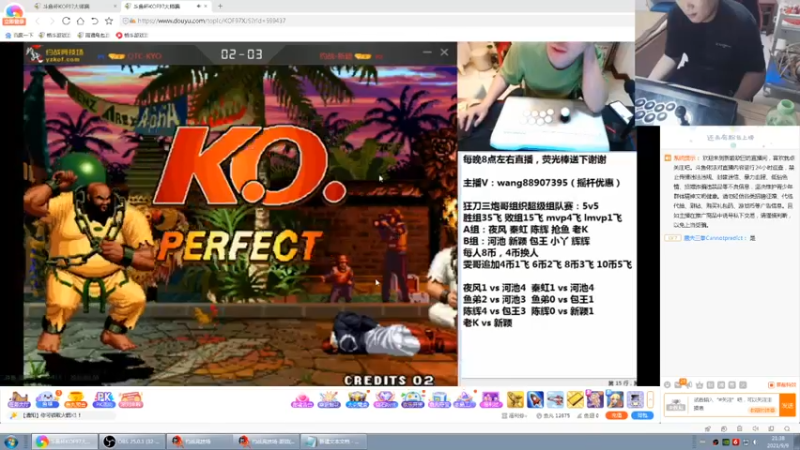The image size is (800, 450).
Task: Click the treasure chest gift icon
Action: [x=357, y=400]
